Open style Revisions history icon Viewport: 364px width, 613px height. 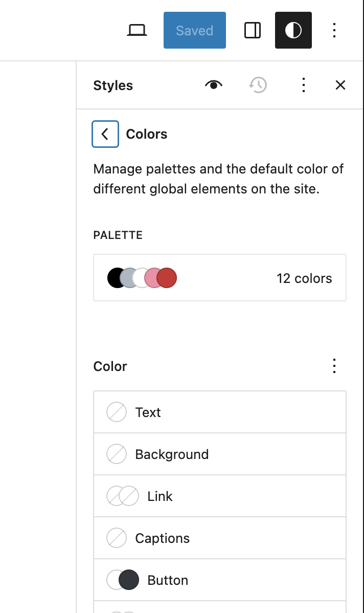pos(258,85)
